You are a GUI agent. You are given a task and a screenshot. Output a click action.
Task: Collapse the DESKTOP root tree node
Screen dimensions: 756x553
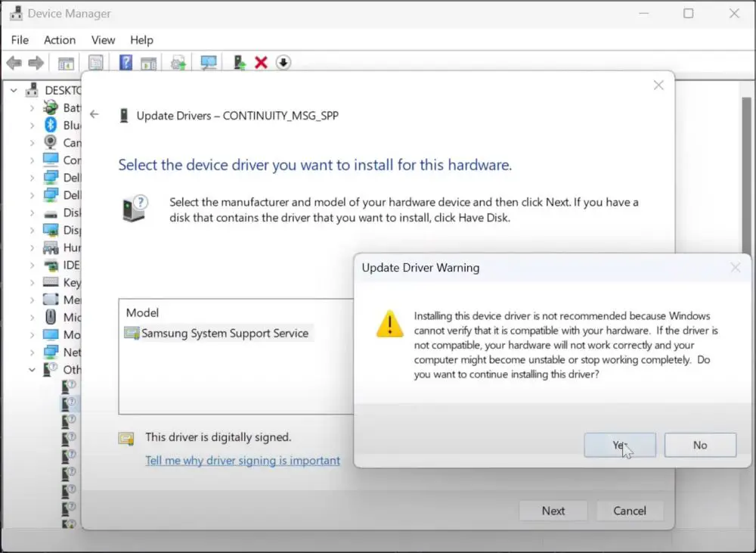click(14, 90)
